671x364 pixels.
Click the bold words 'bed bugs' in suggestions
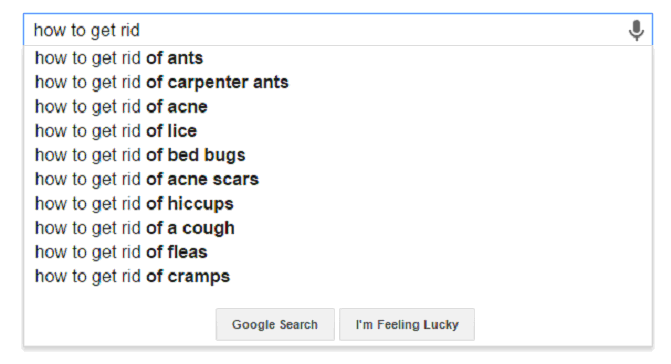point(207,155)
